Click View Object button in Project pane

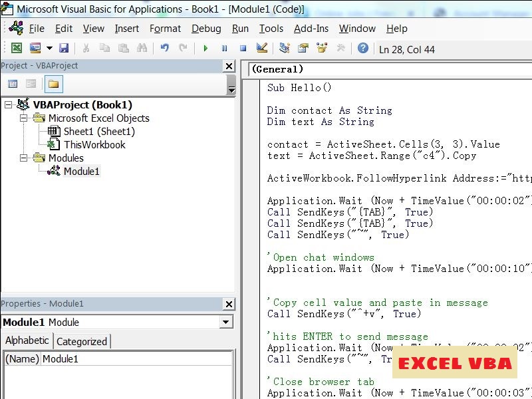point(31,84)
